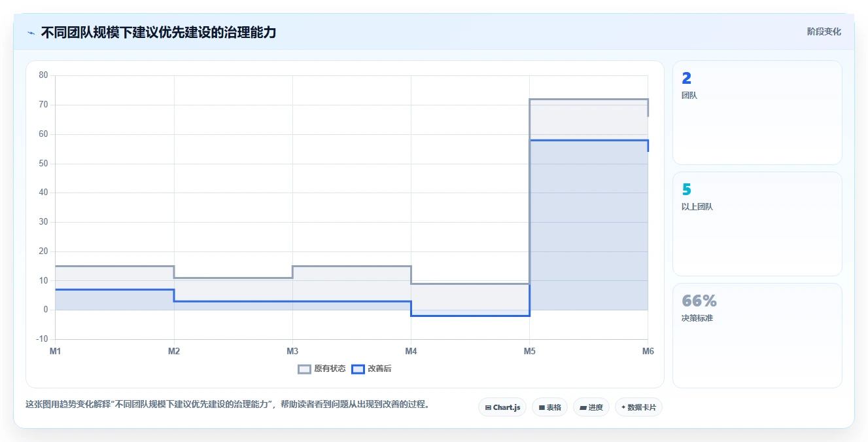Screen dimensions: 868x442
Task: Select the 表格 tag button
Action: [549, 407]
